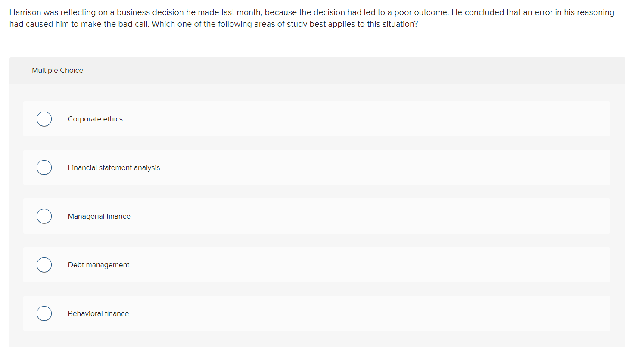
Task: Select the Debt management radio button
Action: 44,265
